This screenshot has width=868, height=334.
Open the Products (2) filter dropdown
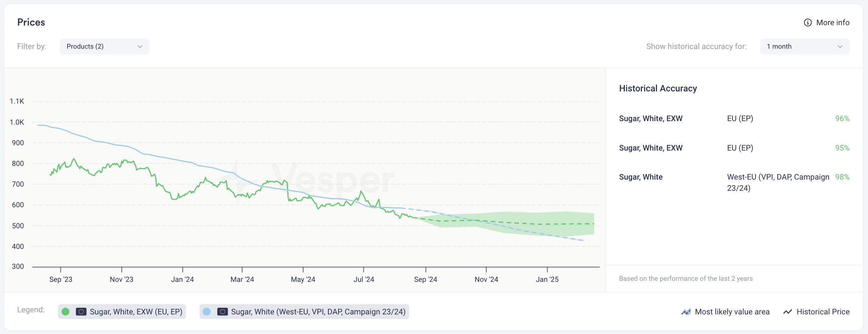[104, 47]
